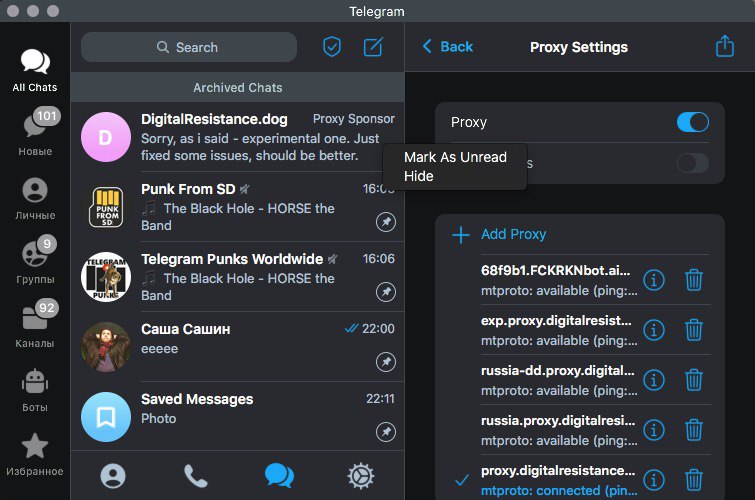This screenshot has height=500, width=755.
Task: Go Back from Proxy Settings
Action: [448, 47]
